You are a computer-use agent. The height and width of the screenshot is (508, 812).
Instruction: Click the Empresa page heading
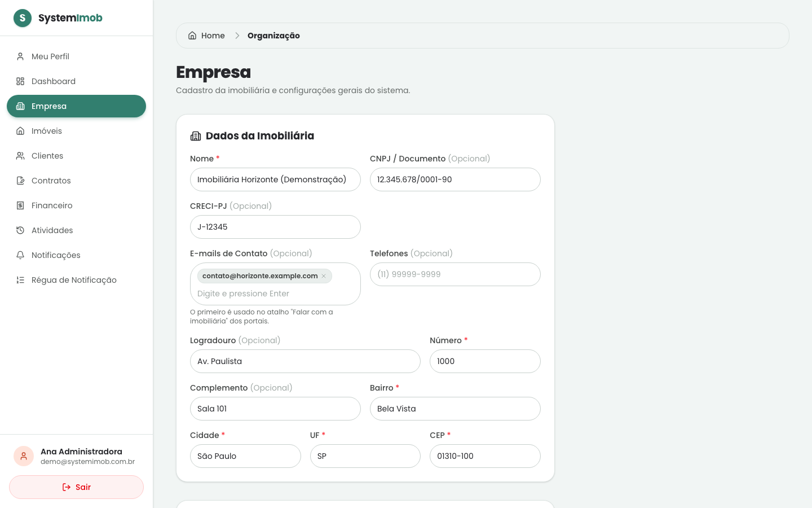[213, 72]
